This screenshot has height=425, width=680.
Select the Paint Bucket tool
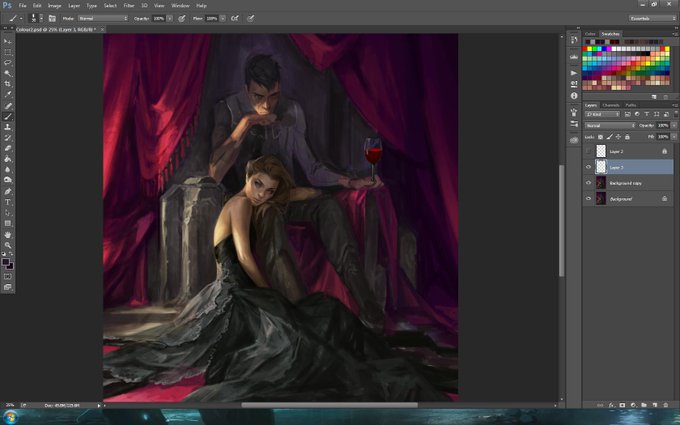tap(8, 159)
